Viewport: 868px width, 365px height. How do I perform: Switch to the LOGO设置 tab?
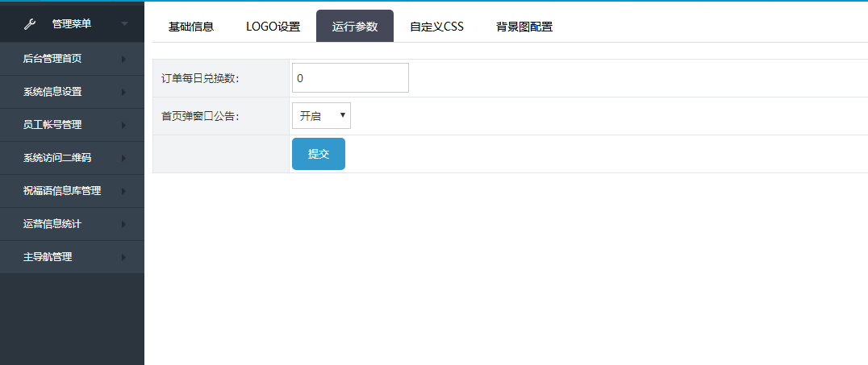(273, 27)
